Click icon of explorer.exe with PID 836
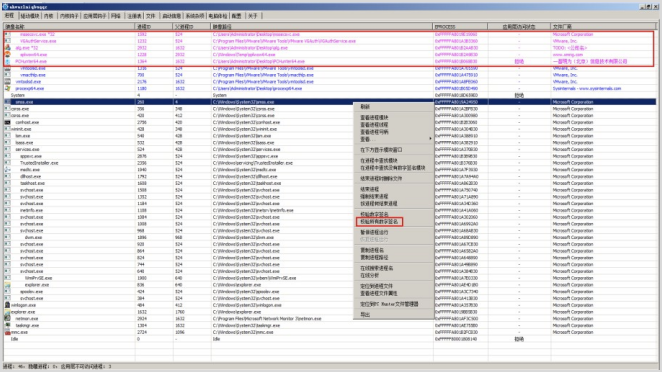Viewport: 662px width, 372px height. (8, 285)
